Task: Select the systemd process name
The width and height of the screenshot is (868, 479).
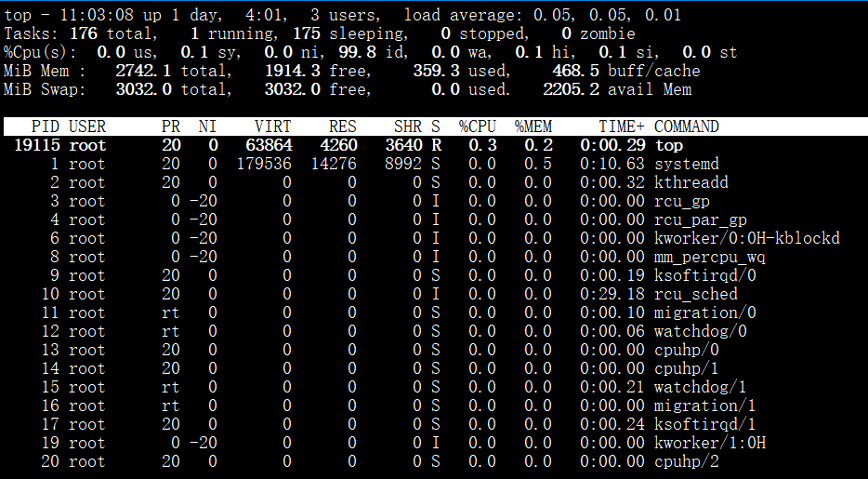Action: click(687, 164)
